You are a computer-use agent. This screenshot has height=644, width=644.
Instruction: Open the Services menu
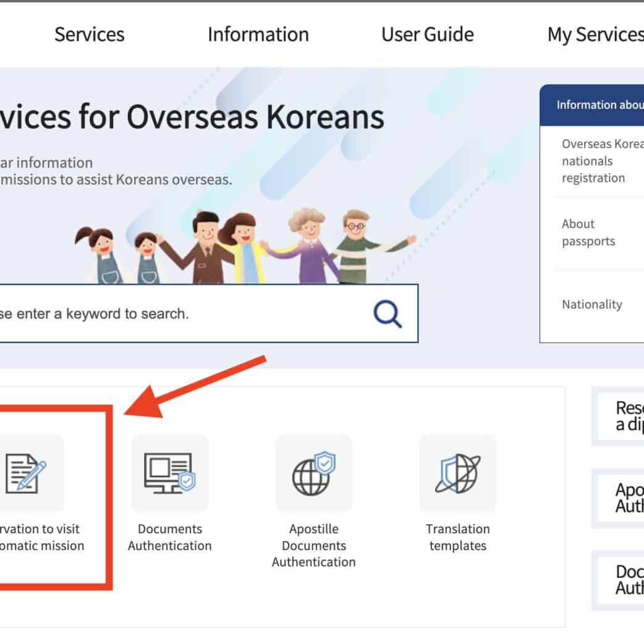point(90,35)
